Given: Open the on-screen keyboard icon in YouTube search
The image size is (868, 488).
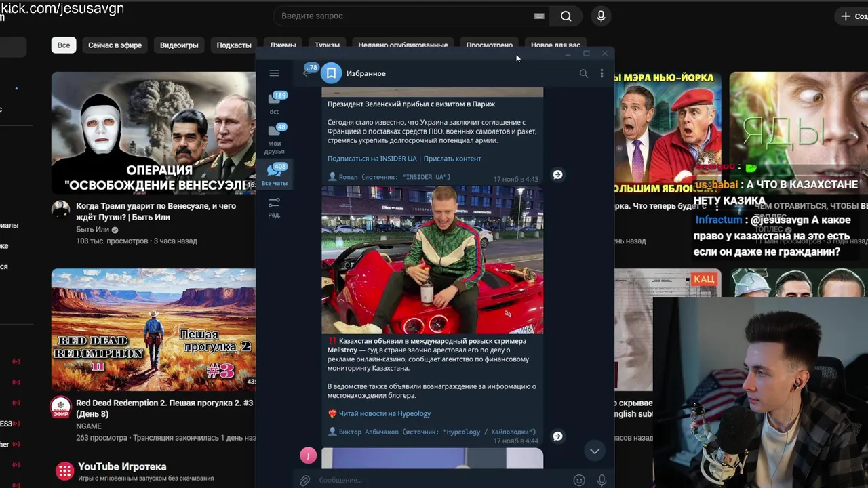Looking at the screenshot, I should [x=539, y=16].
